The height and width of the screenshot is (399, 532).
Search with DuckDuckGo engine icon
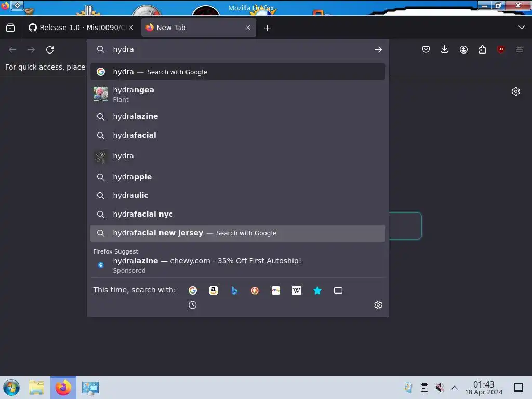(x=255, y=290)
